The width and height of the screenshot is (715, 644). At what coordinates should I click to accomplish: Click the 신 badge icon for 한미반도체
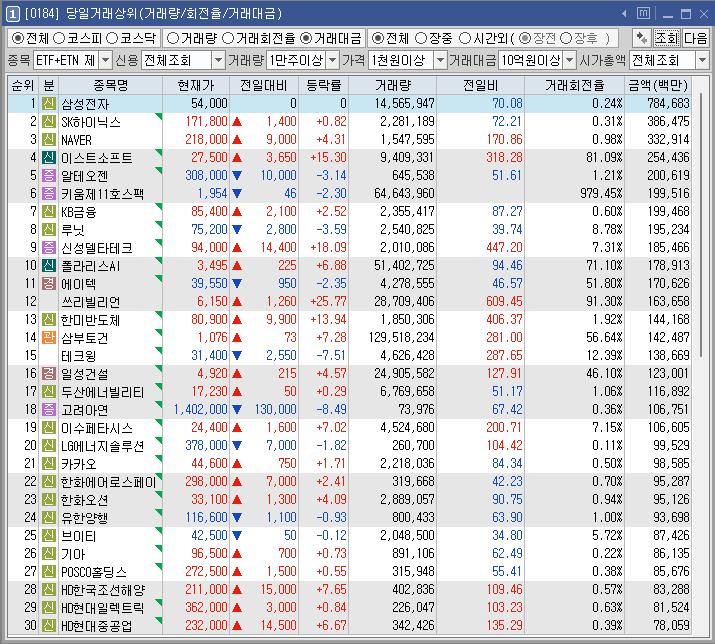tap(49, 319)
